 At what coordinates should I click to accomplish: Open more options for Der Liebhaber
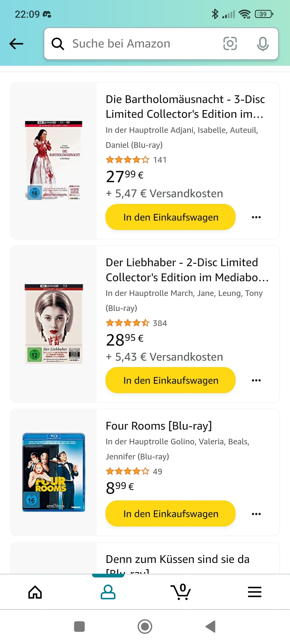256,380
